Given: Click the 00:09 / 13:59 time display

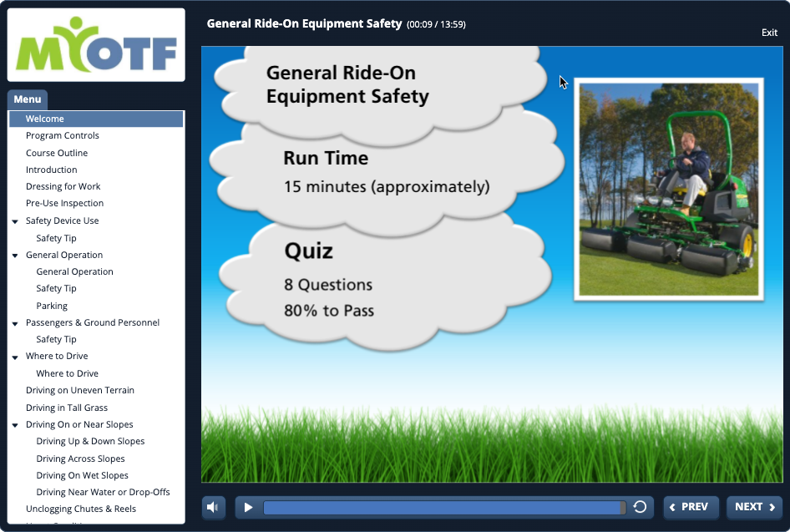Looking at the screenshot, I should 436,24.
